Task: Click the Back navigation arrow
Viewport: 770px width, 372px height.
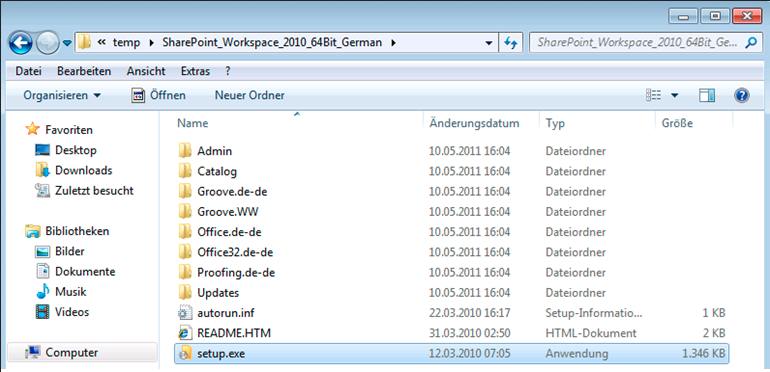Action: pos(21,43)
